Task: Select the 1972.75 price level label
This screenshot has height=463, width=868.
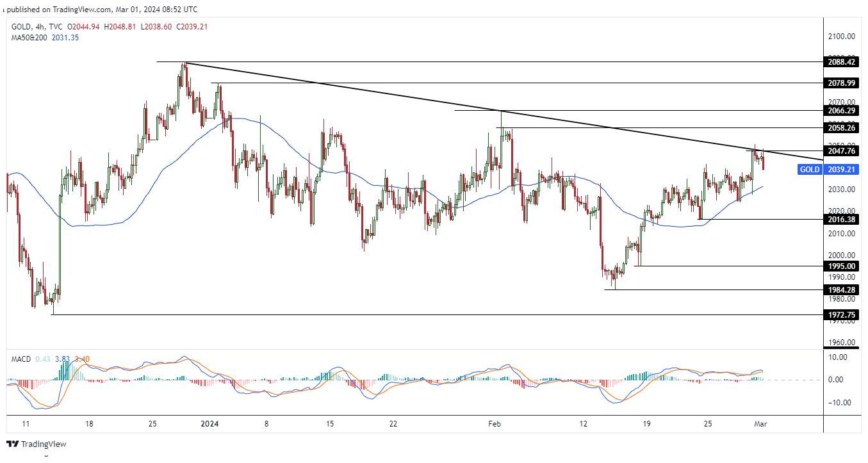Action: pos(842,314)
